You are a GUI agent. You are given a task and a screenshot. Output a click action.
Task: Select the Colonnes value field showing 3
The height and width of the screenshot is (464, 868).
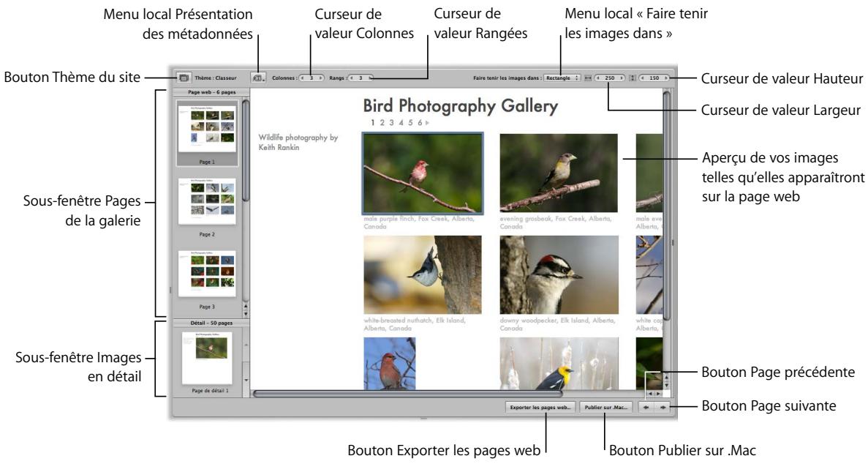(312, 78)
